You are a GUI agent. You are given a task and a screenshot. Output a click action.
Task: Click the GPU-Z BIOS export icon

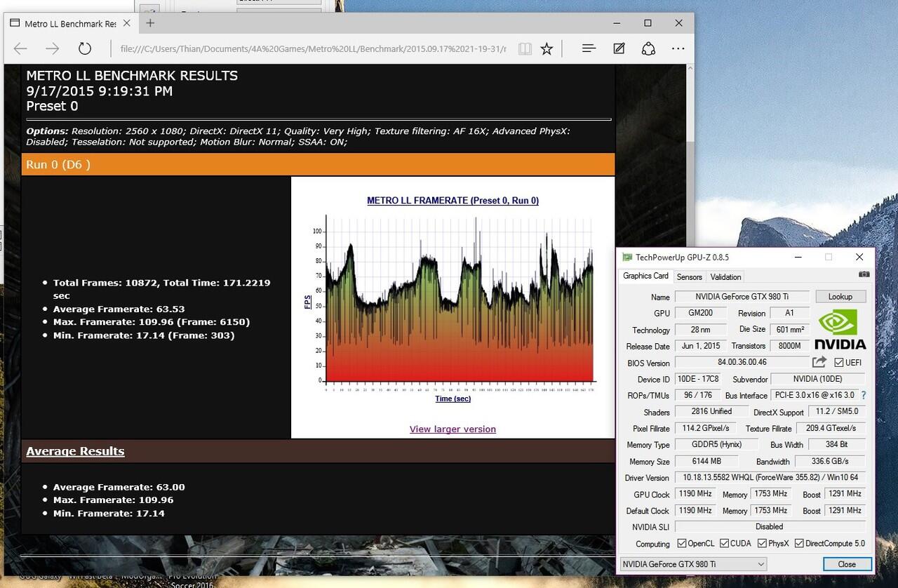[819, 362]
